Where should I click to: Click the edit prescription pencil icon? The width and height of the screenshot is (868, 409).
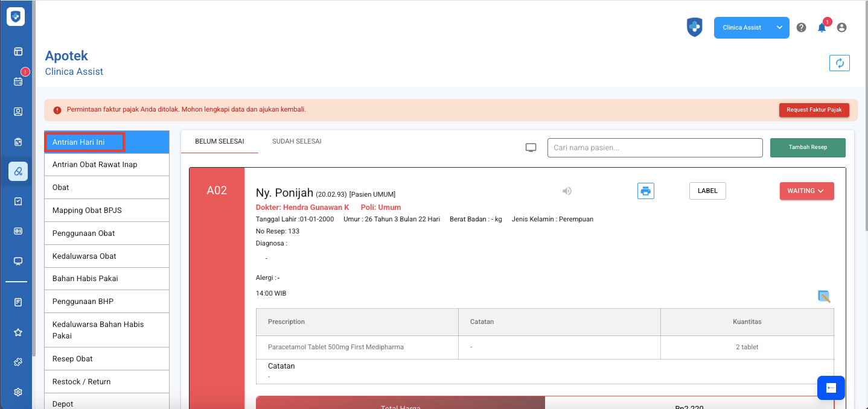(x=824, y=296)
